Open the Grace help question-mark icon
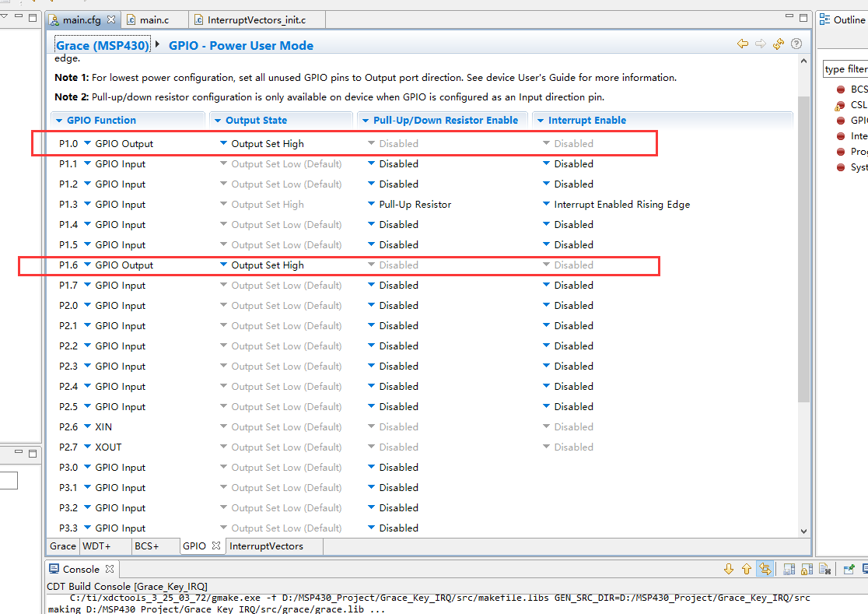 click(x=796, y=44)
